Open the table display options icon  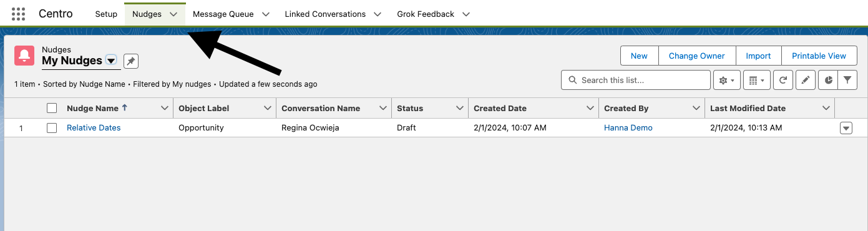tap(756, 80)
